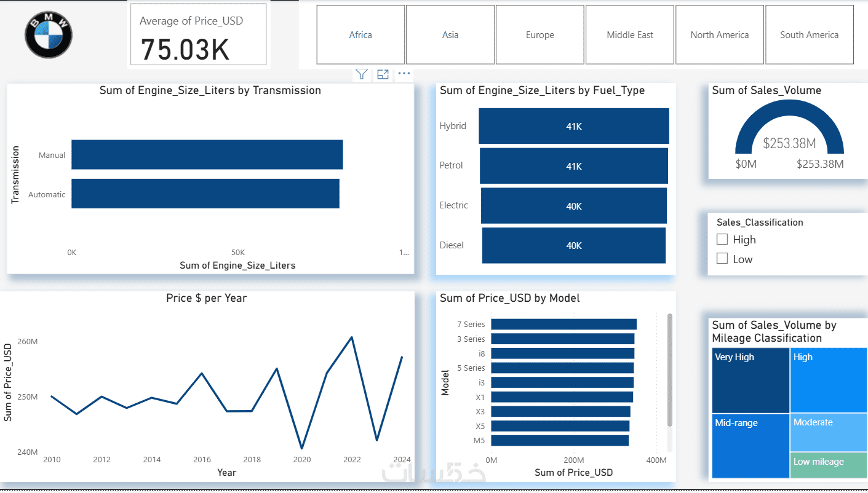The height and width of the screenshot is (493, 868).
Task: Select the Asia region slicer button
Action: (450, 35)
